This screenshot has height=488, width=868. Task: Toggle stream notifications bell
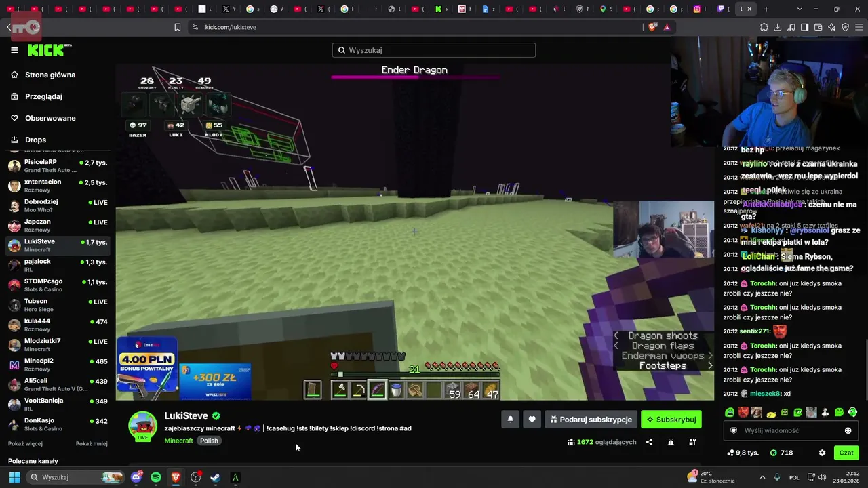pyautogui.click(x=511, y=420)
